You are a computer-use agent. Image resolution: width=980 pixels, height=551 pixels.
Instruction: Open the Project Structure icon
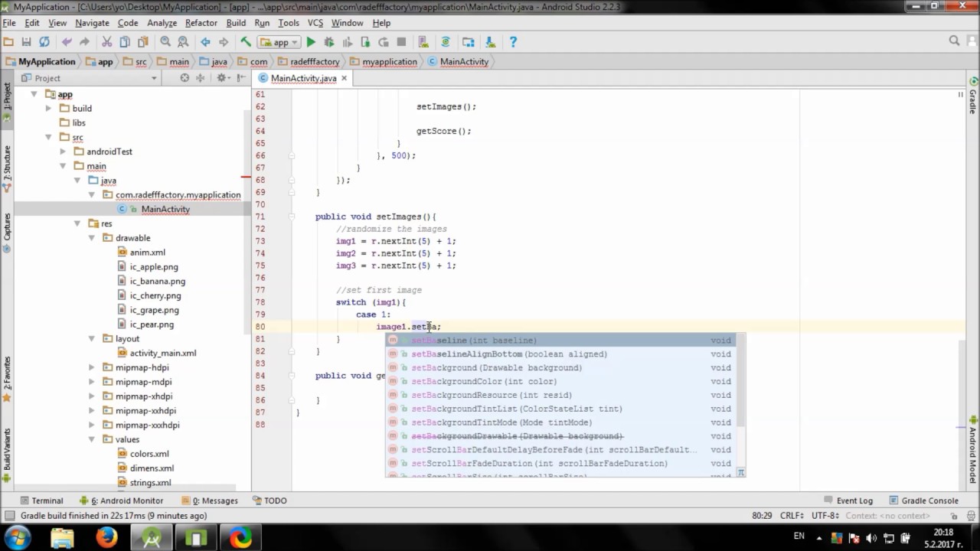point(468,42)
